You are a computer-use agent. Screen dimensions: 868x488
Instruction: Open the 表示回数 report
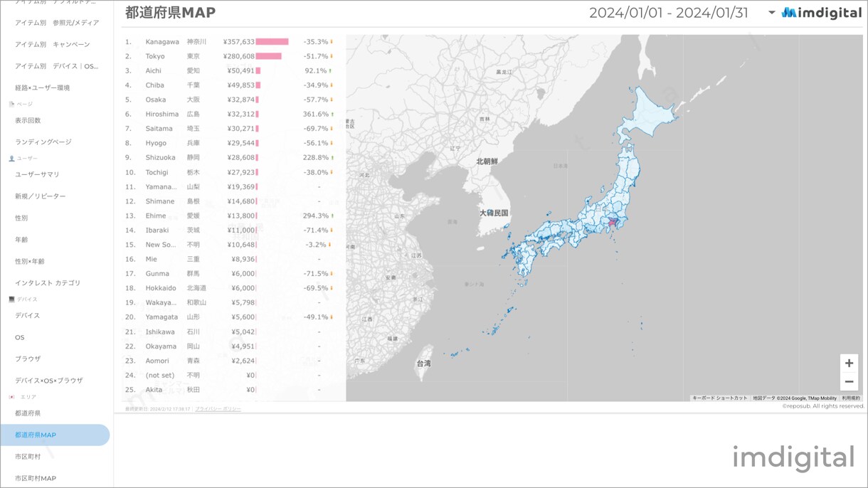point(28,121)
